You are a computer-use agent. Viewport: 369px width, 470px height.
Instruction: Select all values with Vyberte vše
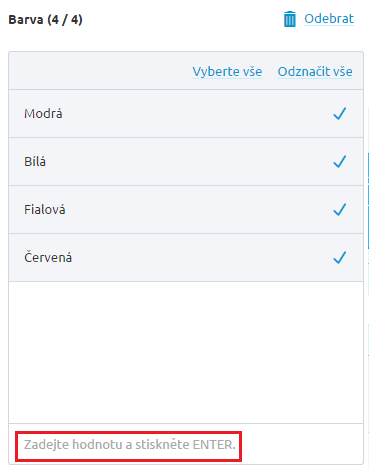pyautogui.click(x=227, y=72)
